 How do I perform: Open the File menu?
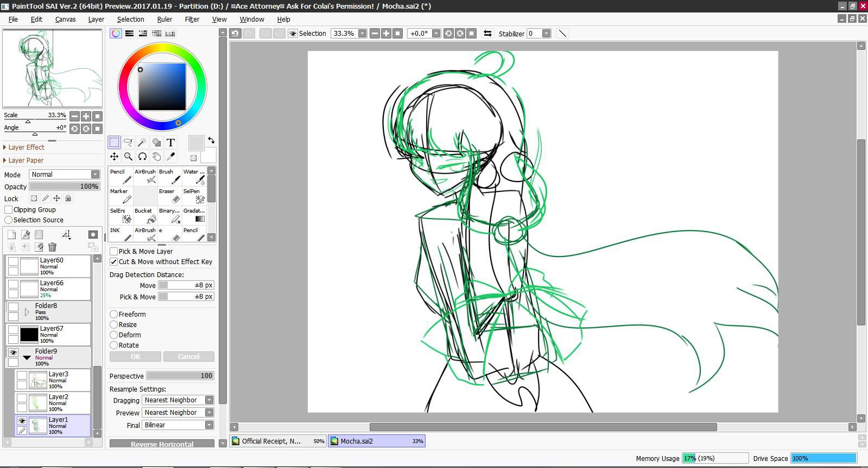click(13, 19)
